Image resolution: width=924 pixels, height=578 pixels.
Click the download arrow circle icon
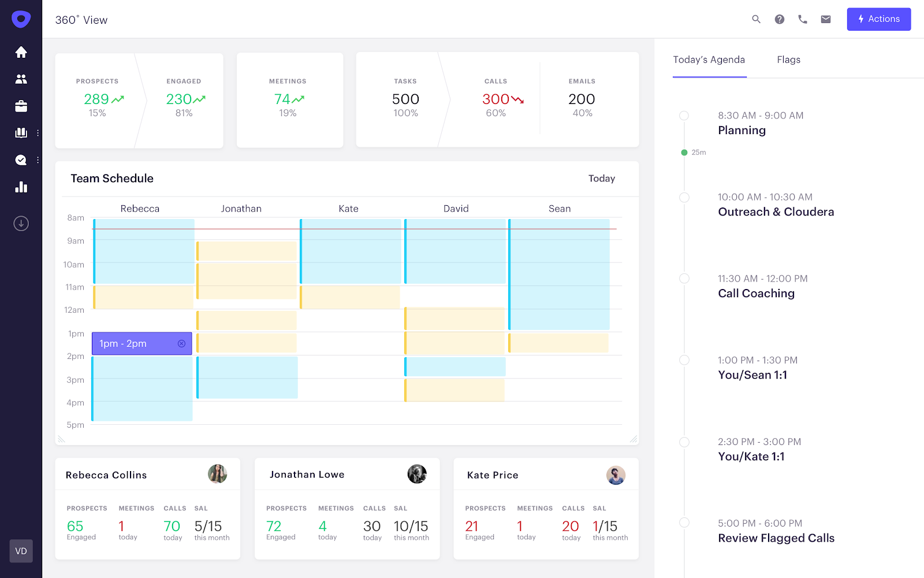pyautogui.click(x=21, y=223)
